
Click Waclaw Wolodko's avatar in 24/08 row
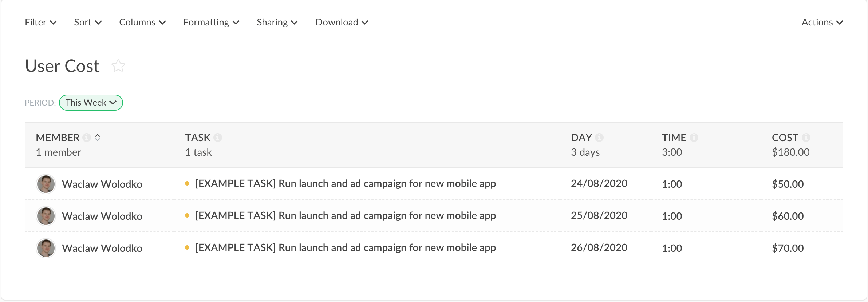coord(46,184)
